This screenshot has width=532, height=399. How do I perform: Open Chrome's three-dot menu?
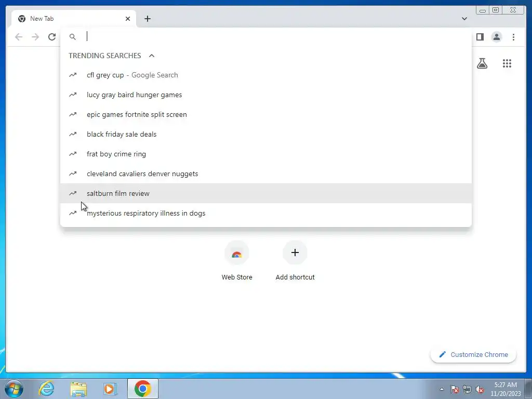point(513,37)
